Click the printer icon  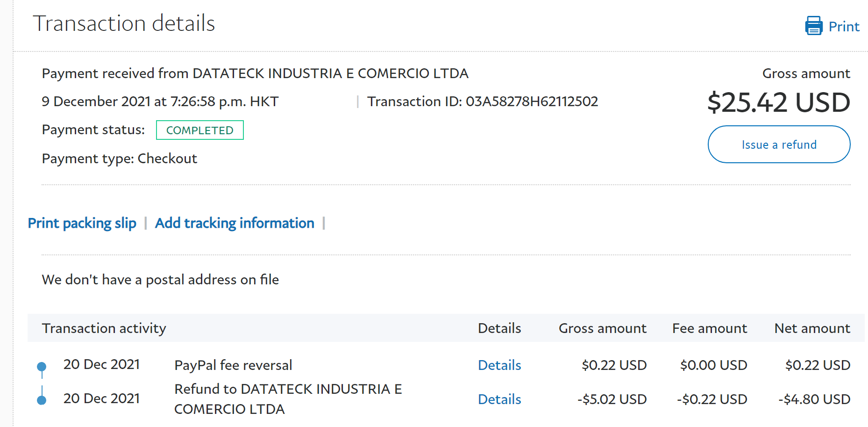(x=813, y=26)
